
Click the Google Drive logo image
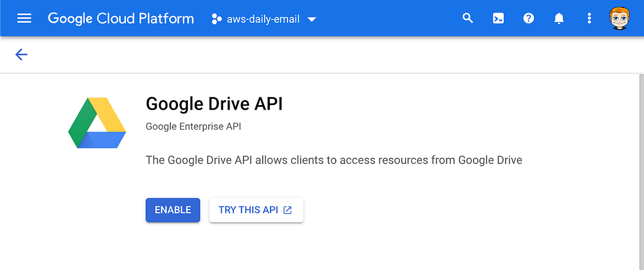pyautogui.click(x=97, y=123)
